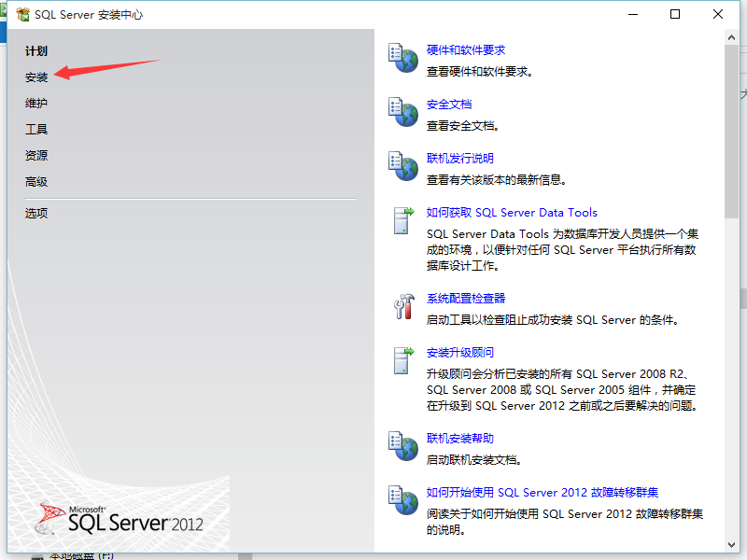Click the server icon beside 如何获取 SQL Server Data Tools
747x560 pixels.
[x=403, y=220]
